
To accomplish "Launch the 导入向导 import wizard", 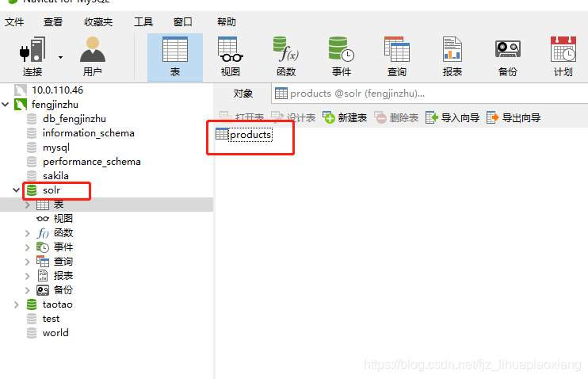I will tap(452, 118).
